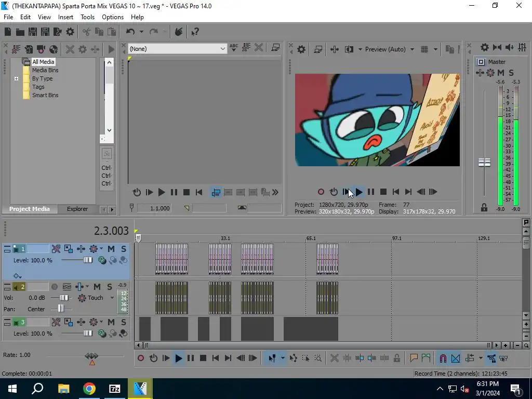
Task: Expand the By Type media folder
Action: pos(16,79)
